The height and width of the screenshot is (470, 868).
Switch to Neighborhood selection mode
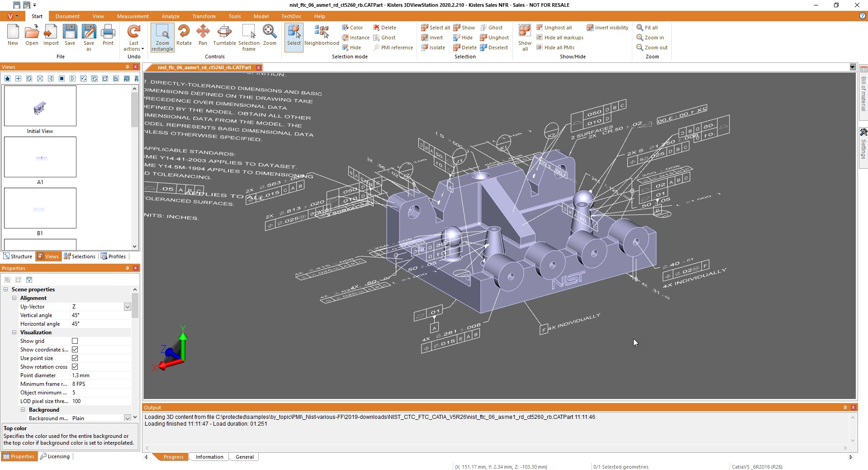322,35
